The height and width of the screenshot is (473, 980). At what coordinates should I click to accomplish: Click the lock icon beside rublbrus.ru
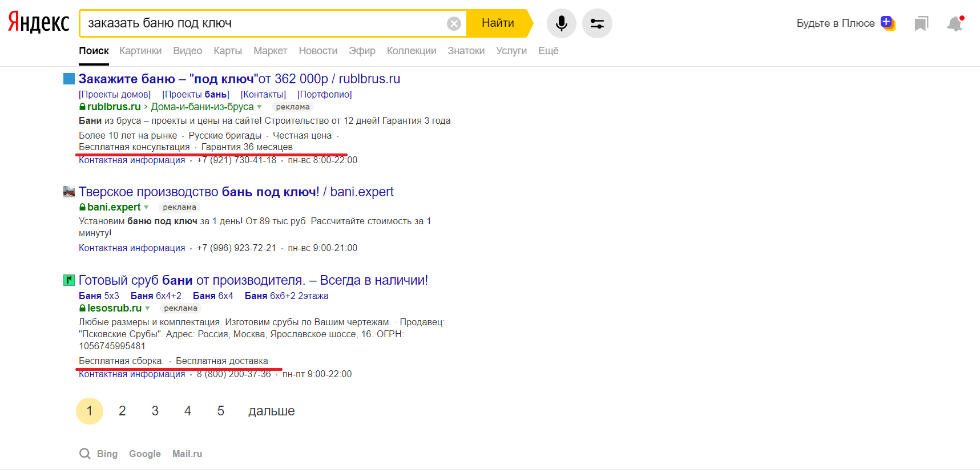tap(82, 107)
